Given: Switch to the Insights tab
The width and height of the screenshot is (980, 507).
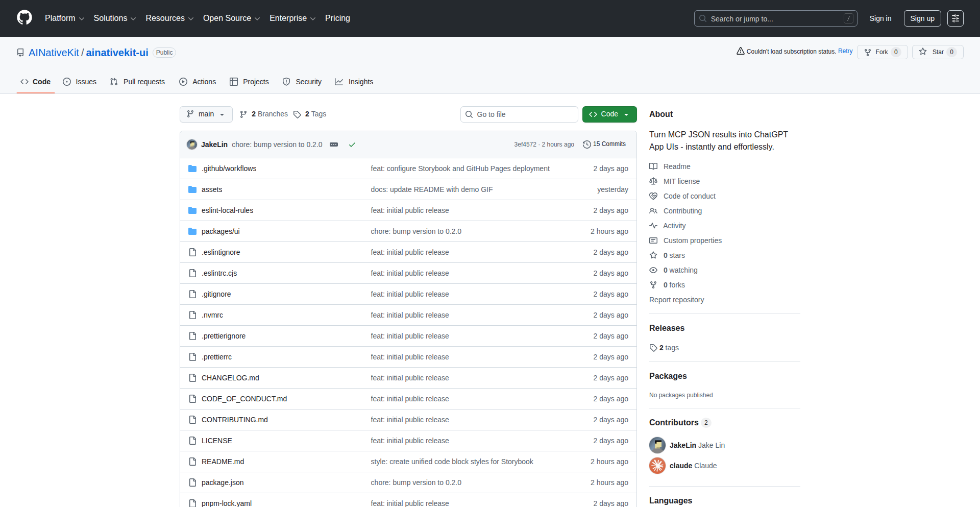Looking at the screenshot, I should coord(354,82).
